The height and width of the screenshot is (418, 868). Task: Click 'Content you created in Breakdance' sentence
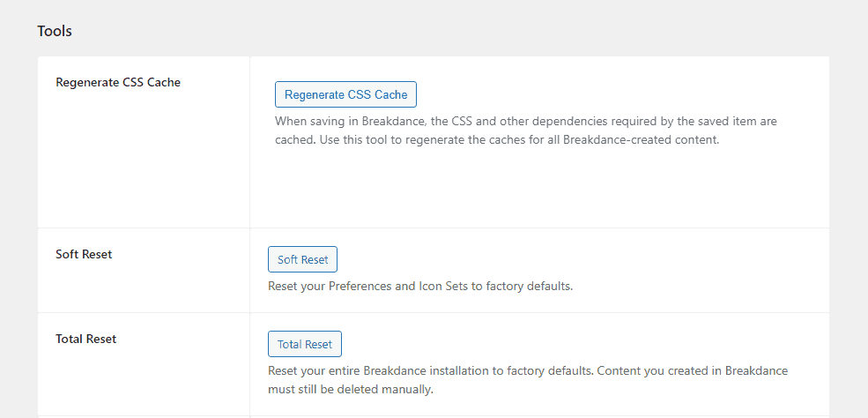693,370
